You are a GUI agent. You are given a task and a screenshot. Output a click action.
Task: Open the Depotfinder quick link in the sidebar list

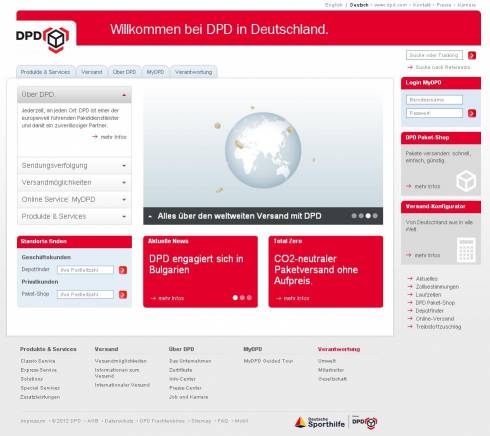[x=430, y=311]
